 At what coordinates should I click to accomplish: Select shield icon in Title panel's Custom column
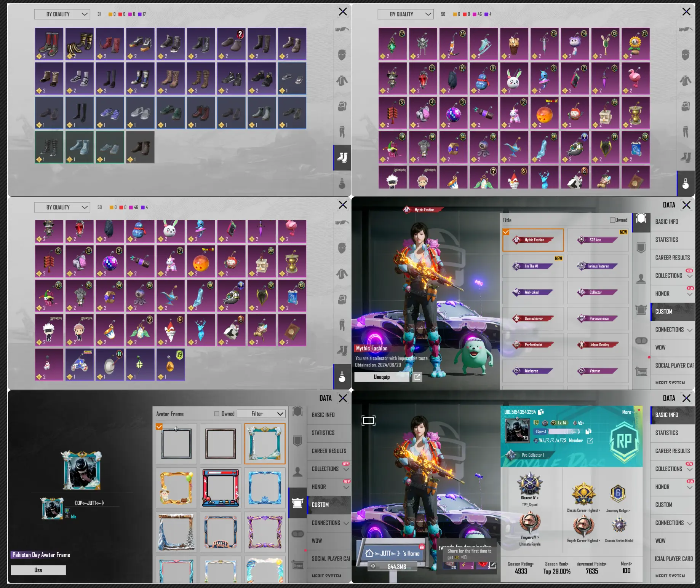(x=641, y=248)
